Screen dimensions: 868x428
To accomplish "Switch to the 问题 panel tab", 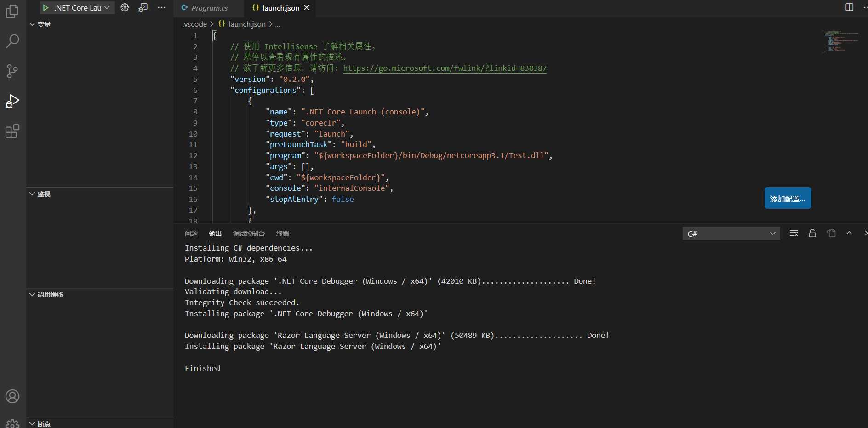I will coord(191,234).
